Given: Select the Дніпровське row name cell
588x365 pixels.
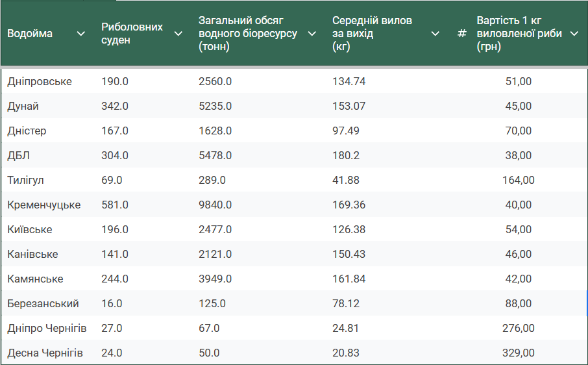Looking at the screenshot, I should [x=40, y=81].
